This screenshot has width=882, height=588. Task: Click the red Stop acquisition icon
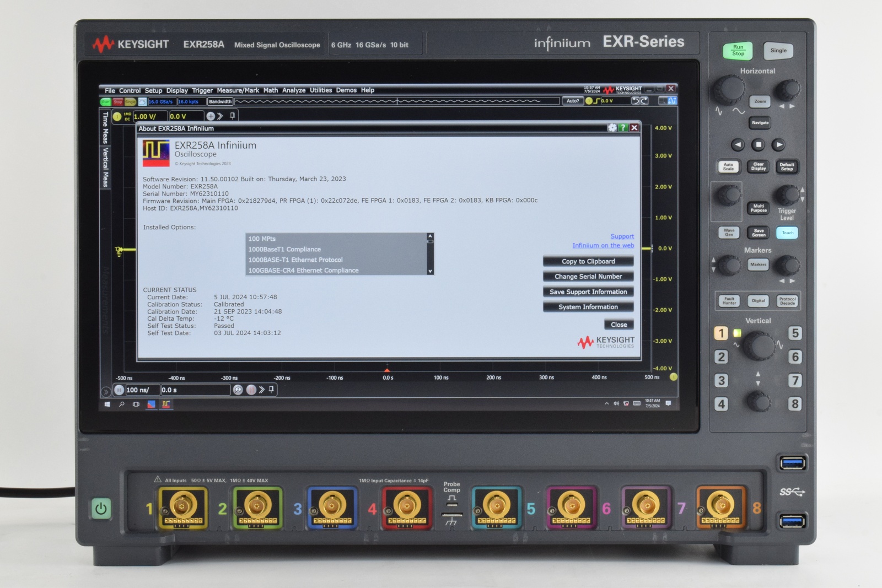tap(117, 101)
